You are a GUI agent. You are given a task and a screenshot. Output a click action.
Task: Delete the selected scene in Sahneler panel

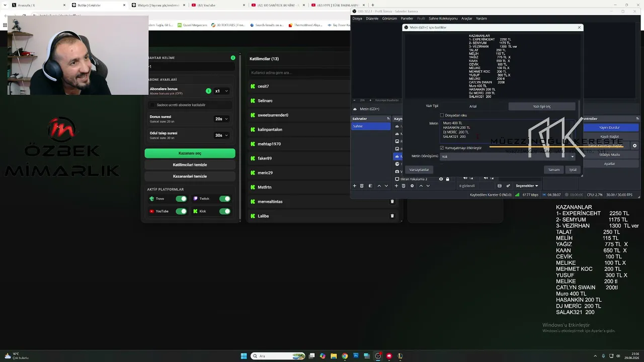click(x=362, y=186)
